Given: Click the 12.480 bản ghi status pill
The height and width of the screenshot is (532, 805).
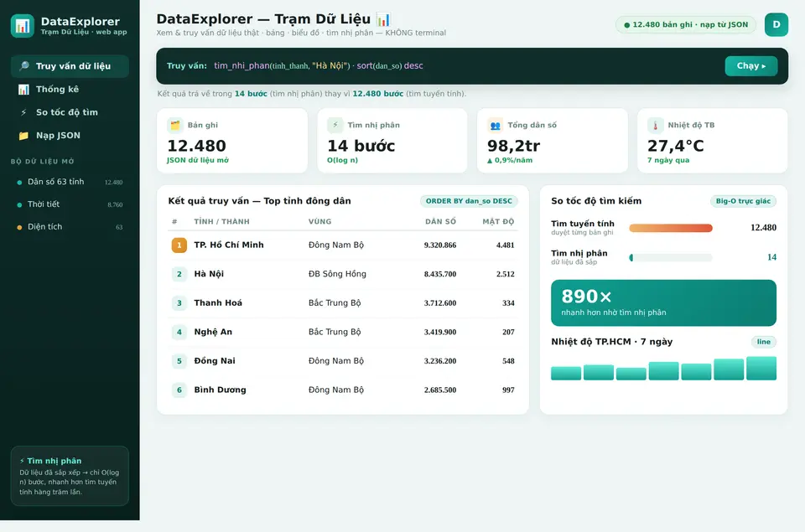Looking at the screenshot, I should coord(685,24).
